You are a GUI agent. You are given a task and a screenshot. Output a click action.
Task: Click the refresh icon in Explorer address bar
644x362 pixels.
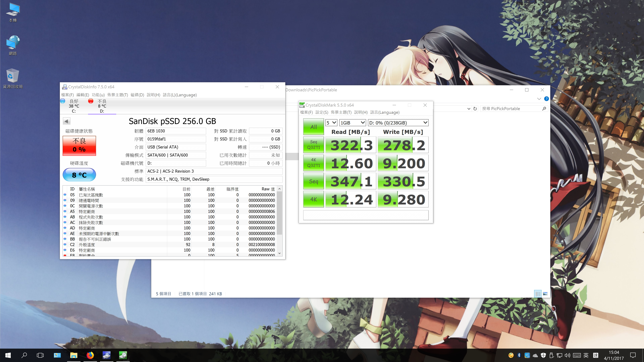click(x=475, y=109)
